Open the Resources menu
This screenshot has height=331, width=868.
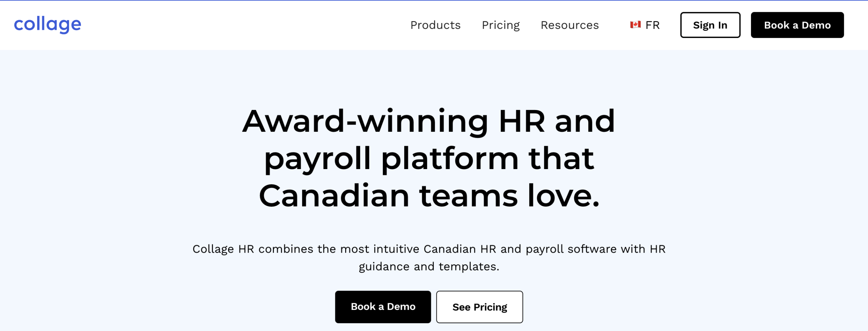pyautogui.click(x=570, y=25)
